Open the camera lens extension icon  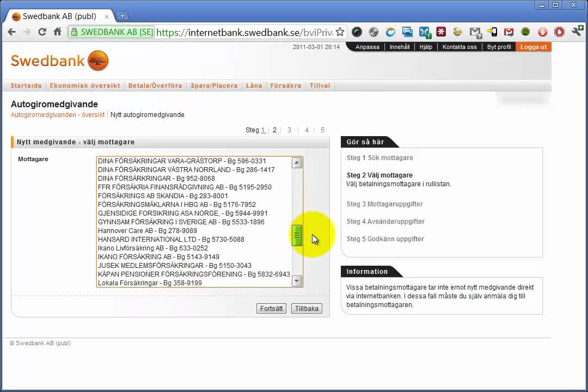point(357,32)
